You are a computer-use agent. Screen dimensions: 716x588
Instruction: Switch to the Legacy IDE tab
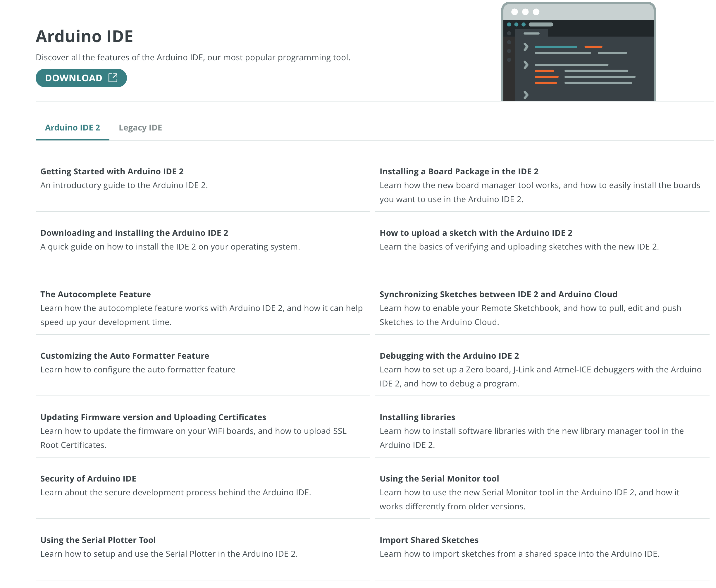point(140,128)
